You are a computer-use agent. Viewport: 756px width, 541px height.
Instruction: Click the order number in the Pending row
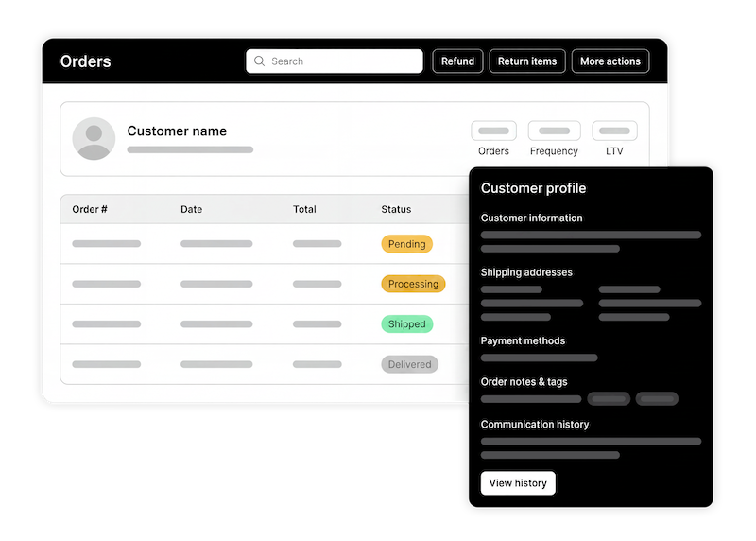click(107, 244)
